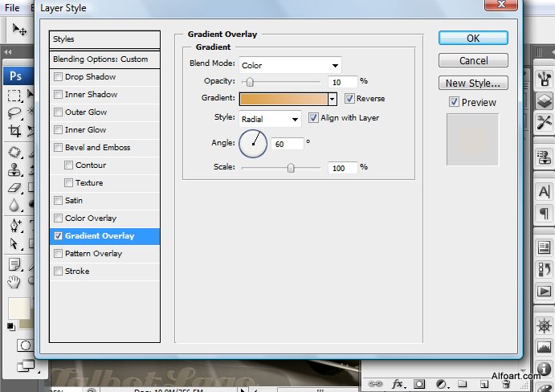The height and width of the screenshot is (392, 555).
Task: Select the Rectangular Marquee tool
Action: [x=14, y=96]
